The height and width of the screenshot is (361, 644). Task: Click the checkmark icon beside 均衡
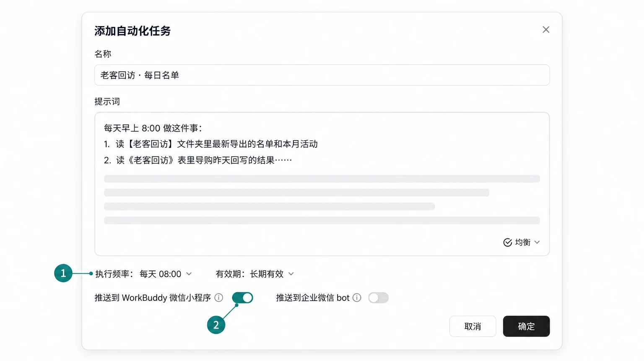coord(507,243)
